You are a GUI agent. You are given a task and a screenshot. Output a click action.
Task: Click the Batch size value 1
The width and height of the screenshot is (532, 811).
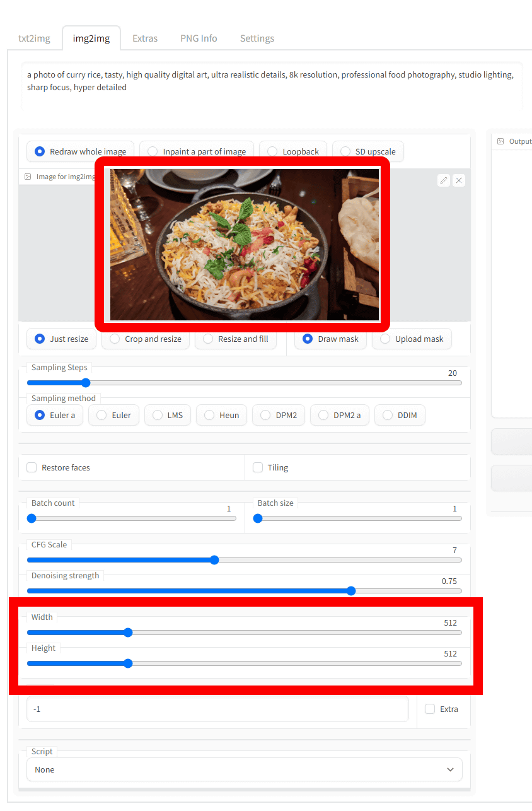(x=454, y=508)
